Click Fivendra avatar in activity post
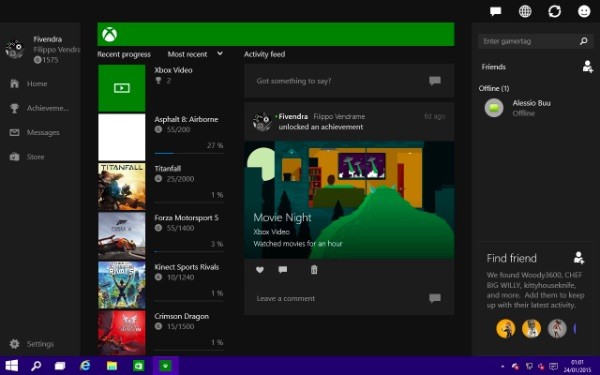Screen dimensions: 600x375 coord(262,122)
